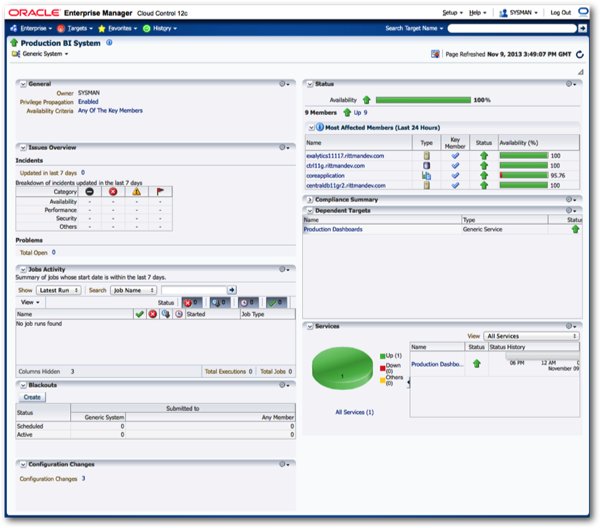Click the Configuration Changes count 3
Viewport: 600px width, 528px height.
83,479
